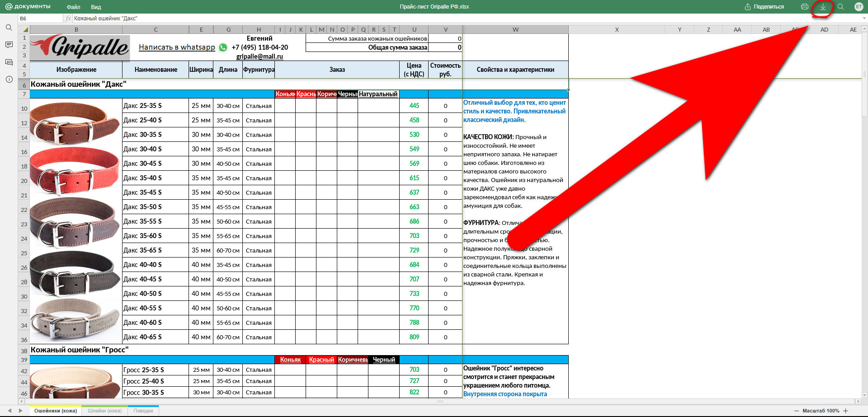Click the Gripalle logo image

pos(80,47)
